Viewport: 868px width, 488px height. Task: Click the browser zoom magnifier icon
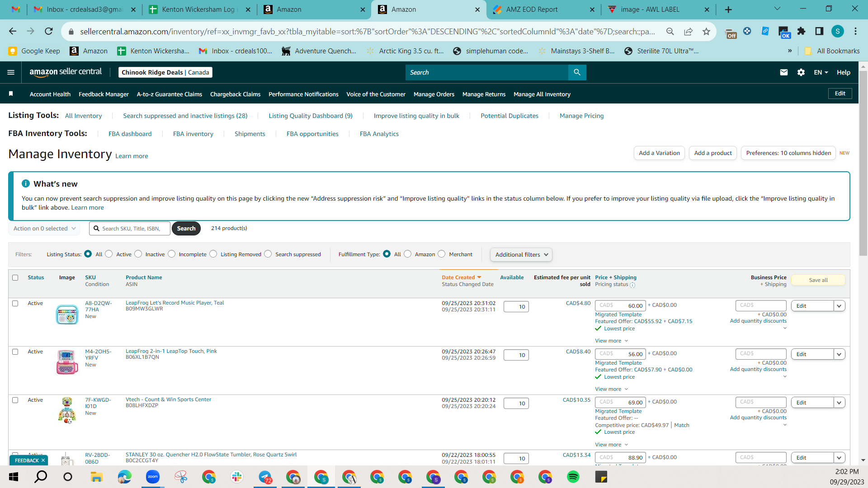[x=670, y=31]
